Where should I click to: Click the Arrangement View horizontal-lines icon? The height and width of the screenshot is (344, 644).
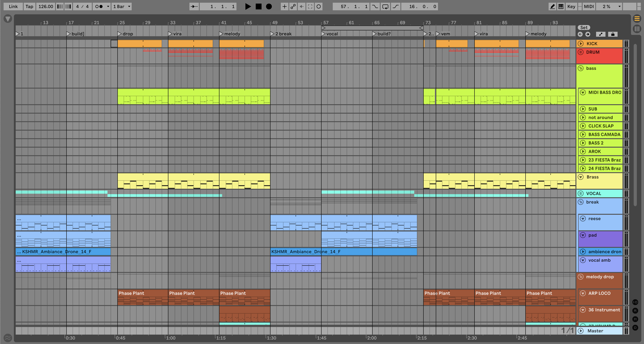tap(637, 19)
